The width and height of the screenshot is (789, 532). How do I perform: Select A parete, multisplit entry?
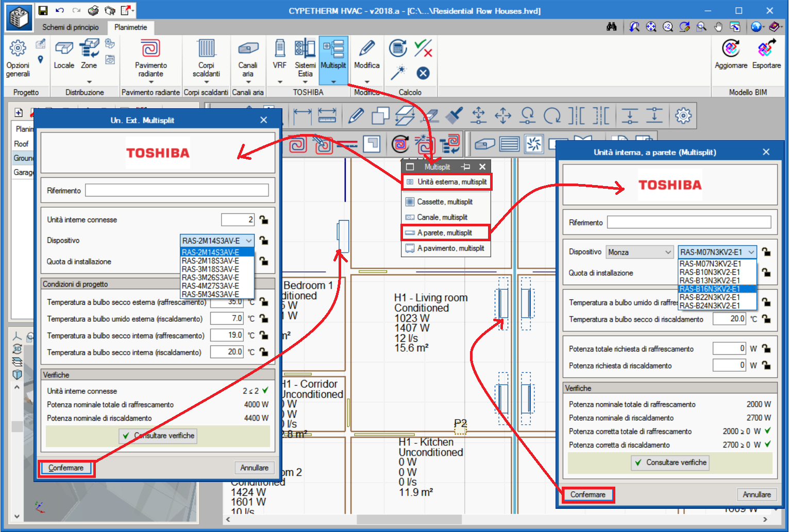click(446, 232)
